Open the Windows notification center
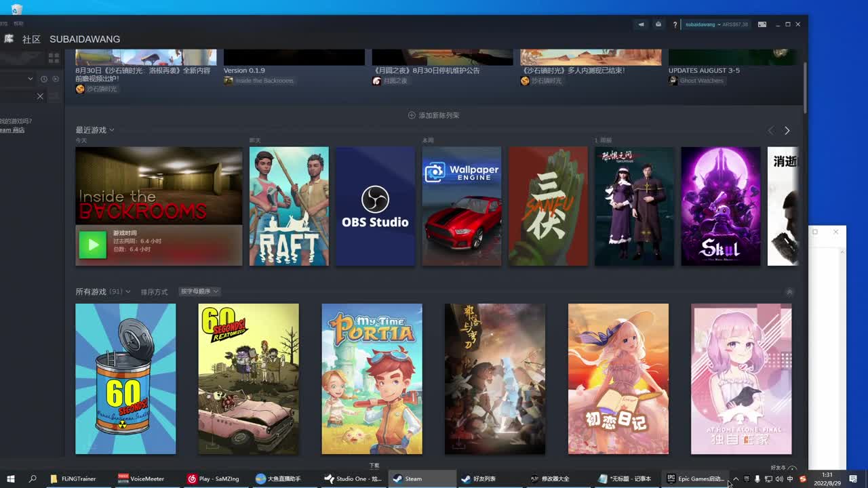868x488 pixels. click(x=853, y=479)
